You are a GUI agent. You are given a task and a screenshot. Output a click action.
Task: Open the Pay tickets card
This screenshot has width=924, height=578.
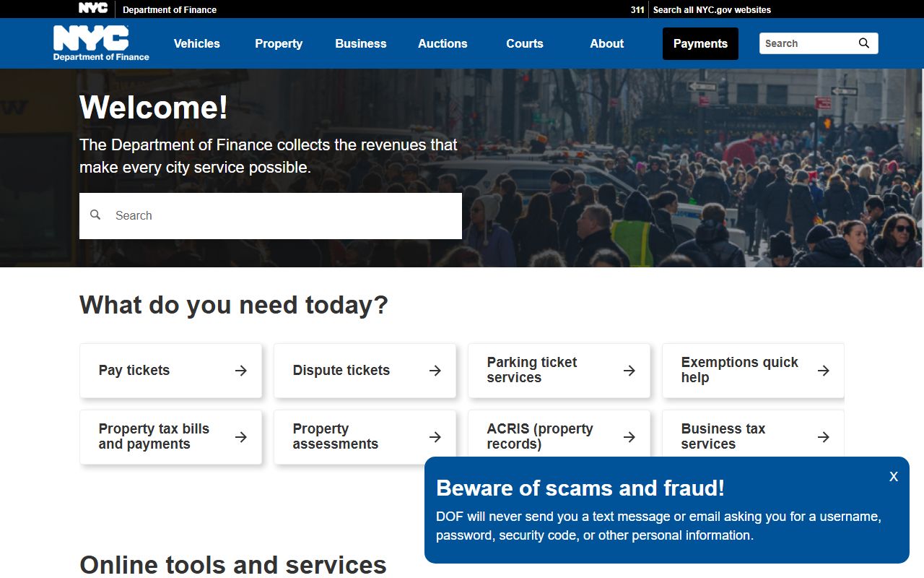[171, 371]
